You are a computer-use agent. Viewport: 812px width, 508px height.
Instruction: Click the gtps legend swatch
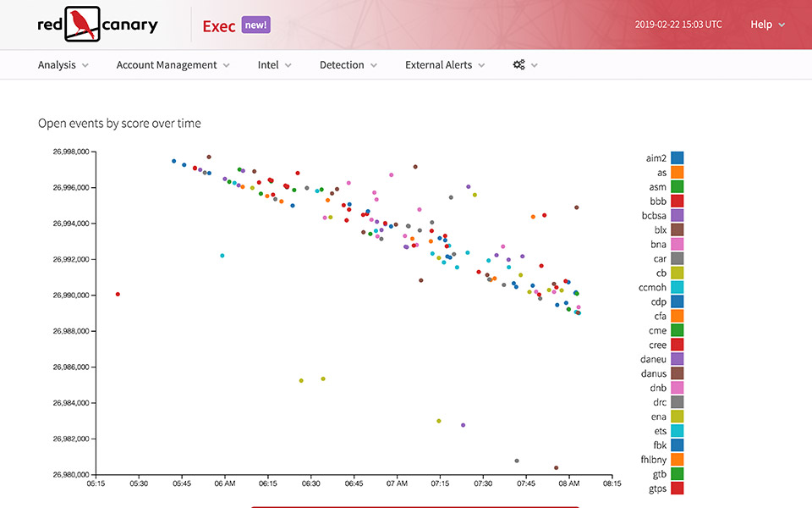[678, 489]
